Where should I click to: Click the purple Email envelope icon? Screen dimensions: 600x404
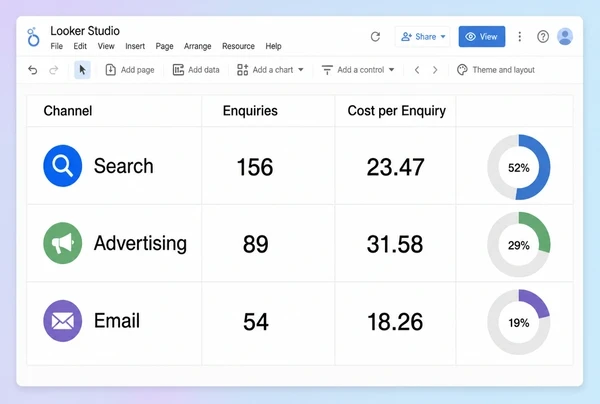[x=62, y=321]
